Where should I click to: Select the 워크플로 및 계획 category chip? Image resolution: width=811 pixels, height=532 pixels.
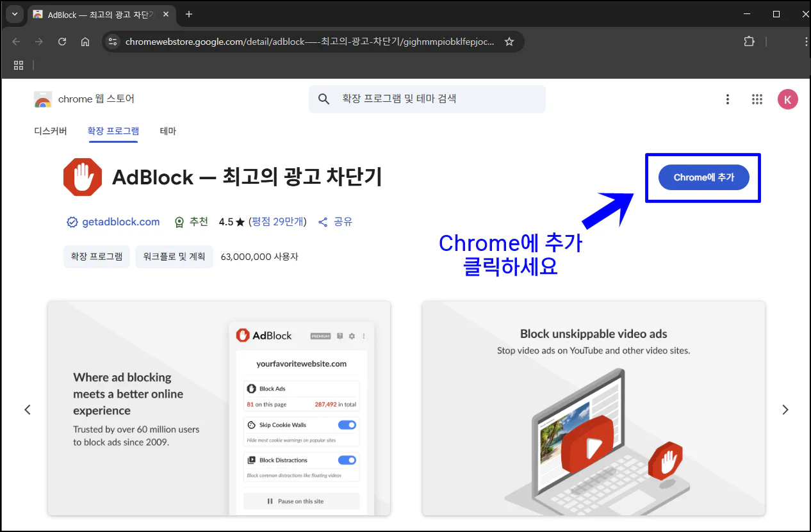[174, 257]
